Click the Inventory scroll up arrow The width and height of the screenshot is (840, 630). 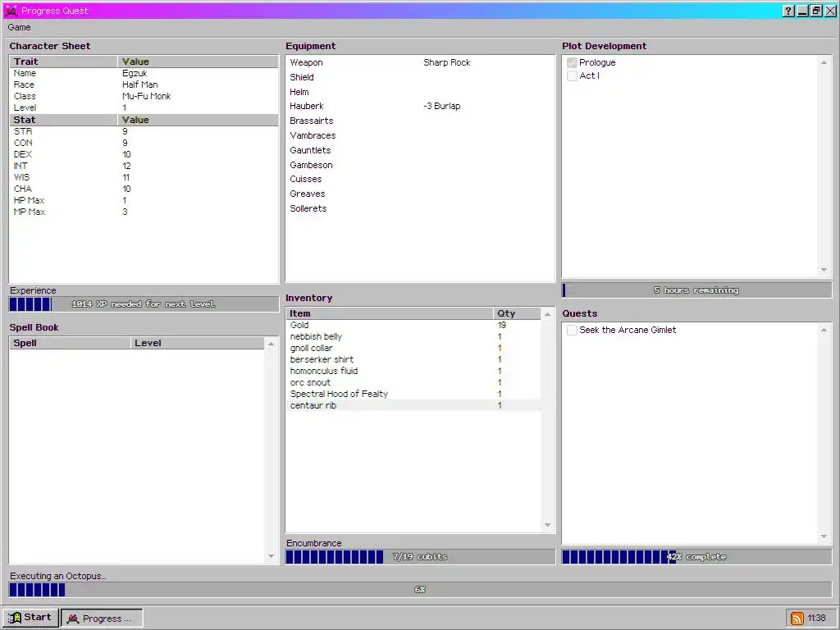tap(547, 314)
